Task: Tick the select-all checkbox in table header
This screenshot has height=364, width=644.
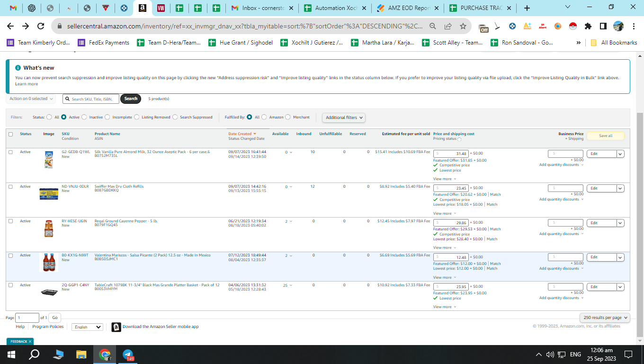Action: pyautogui.click(x=10, y=134)
